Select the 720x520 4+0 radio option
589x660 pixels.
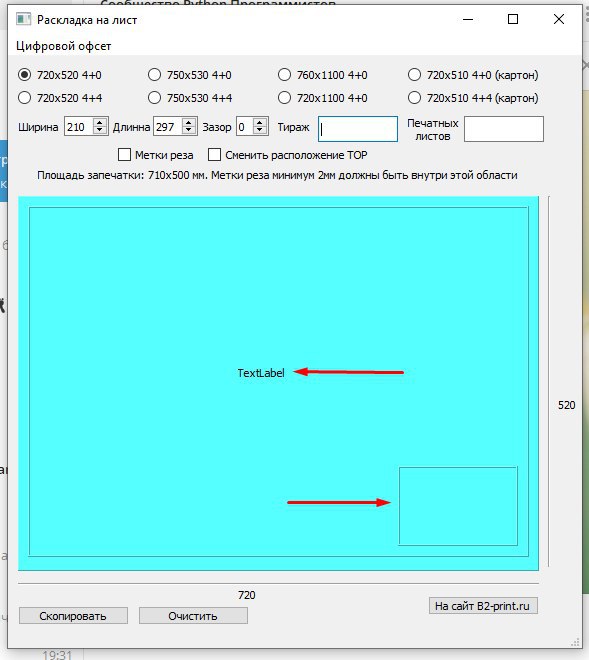60,75
